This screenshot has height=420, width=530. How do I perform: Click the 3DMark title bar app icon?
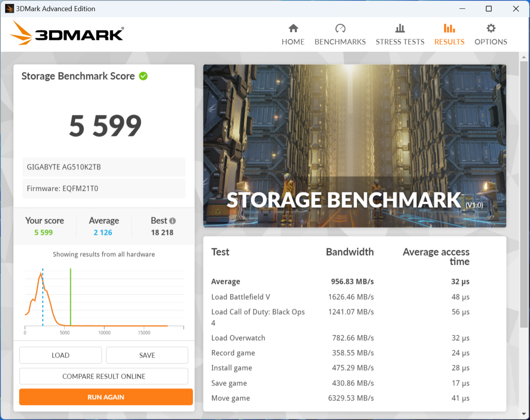click(9, 8)
